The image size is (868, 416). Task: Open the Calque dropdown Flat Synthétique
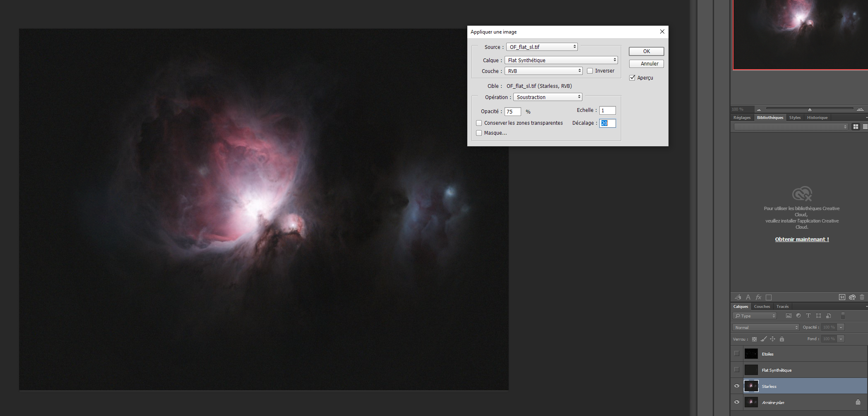pos(561,60)
